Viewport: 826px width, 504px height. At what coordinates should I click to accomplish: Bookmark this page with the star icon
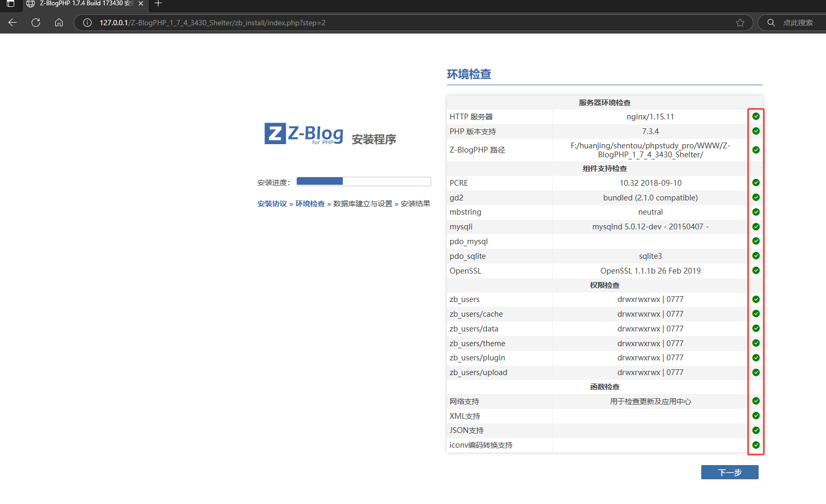click(x=740, y=23)
